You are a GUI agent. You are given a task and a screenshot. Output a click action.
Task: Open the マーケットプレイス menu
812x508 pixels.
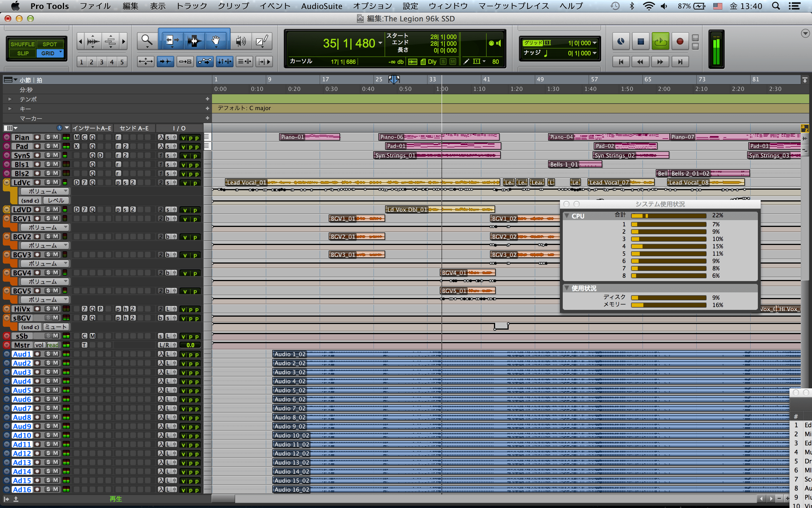513,6
